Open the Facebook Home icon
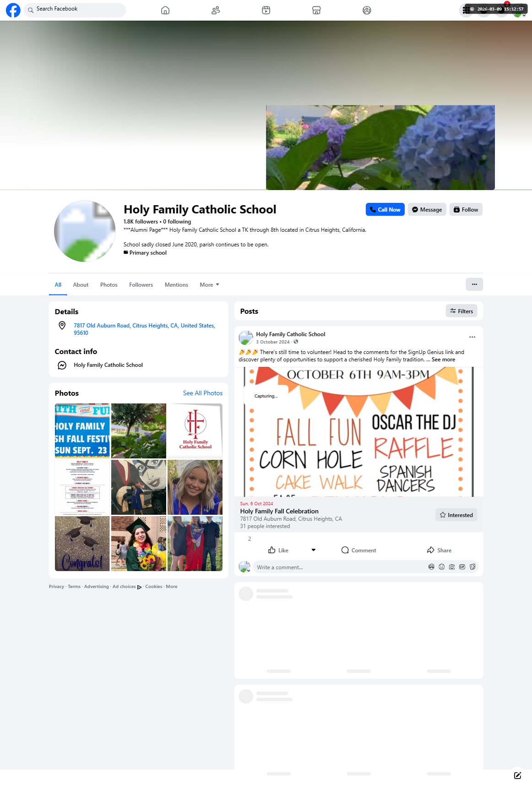Image resolution: width=532 pixels, height=790 pixels. [165, 10]
